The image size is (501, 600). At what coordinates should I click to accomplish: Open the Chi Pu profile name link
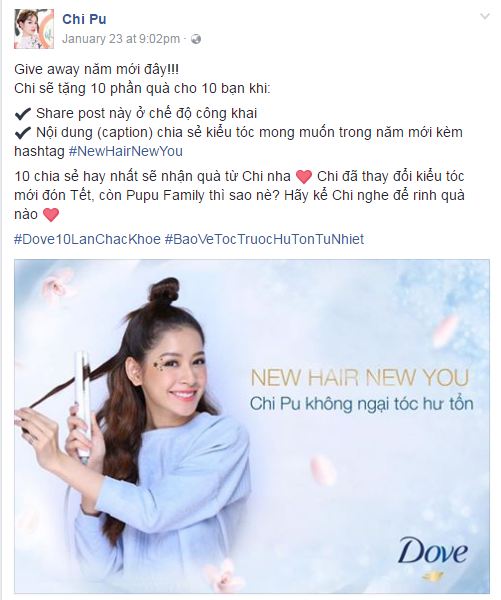click(84, 19)
